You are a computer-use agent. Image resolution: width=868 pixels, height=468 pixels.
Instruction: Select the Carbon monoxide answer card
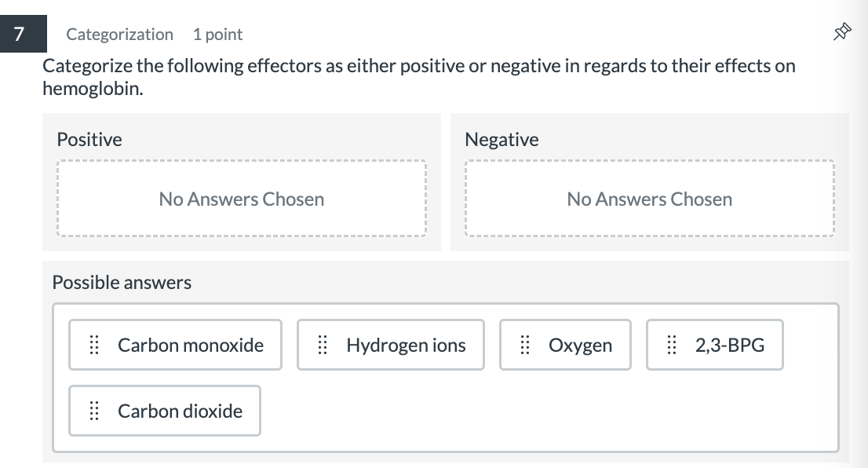tap(175, 345)
